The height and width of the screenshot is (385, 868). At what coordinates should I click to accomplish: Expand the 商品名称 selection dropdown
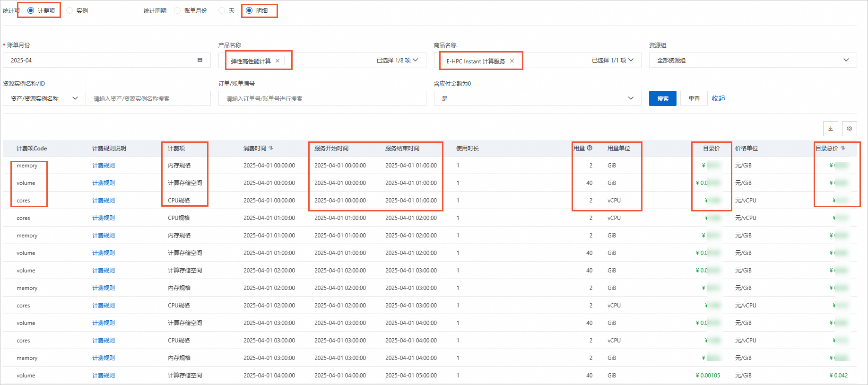pyautogui.click(x=631, y=60)
